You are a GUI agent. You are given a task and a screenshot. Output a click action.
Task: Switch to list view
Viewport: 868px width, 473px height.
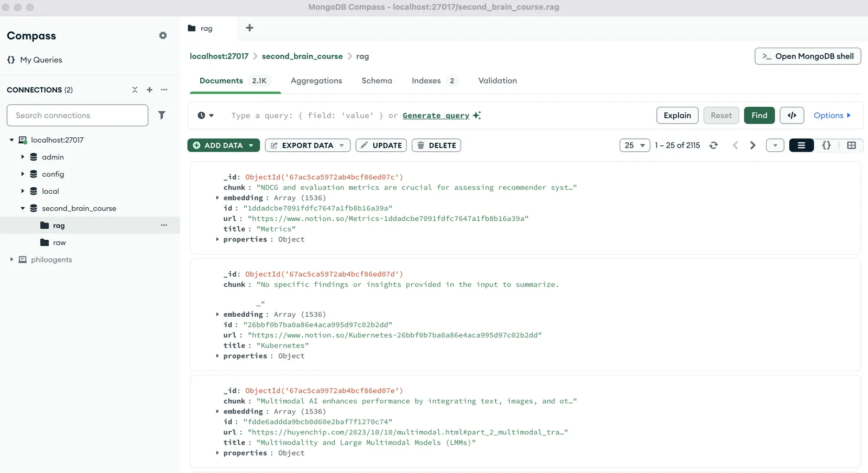(801, 145)
